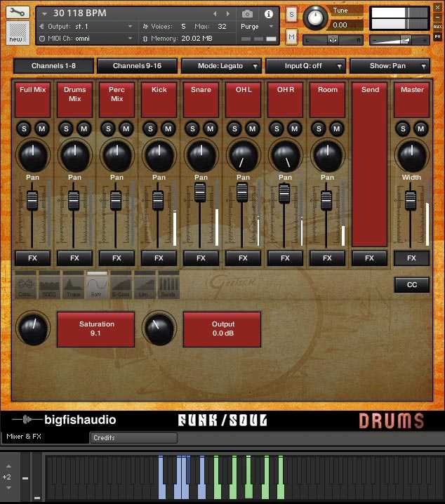Open the wrench instrument edit tool
The width and height of the screenshot is (445, 504).
18,13
